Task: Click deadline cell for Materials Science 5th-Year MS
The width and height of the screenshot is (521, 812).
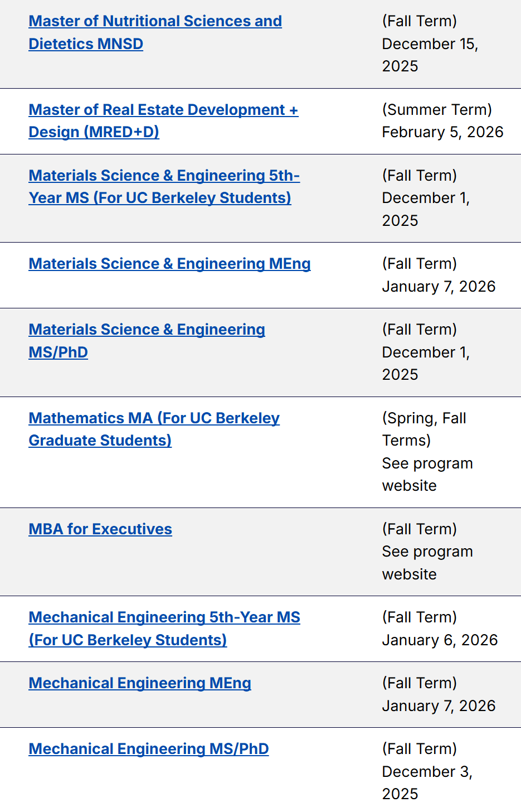Action: pyautogui.click(x=426, y=198)
